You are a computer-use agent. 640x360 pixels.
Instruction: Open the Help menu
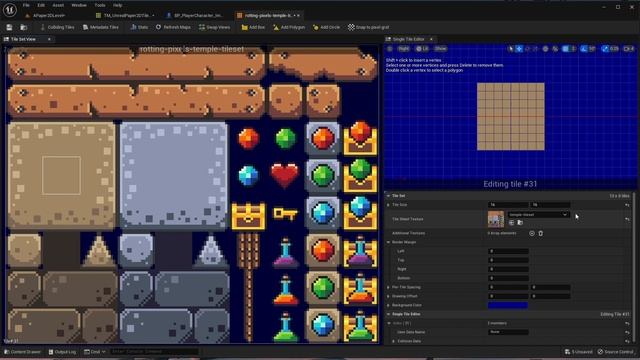pos(118,5)
